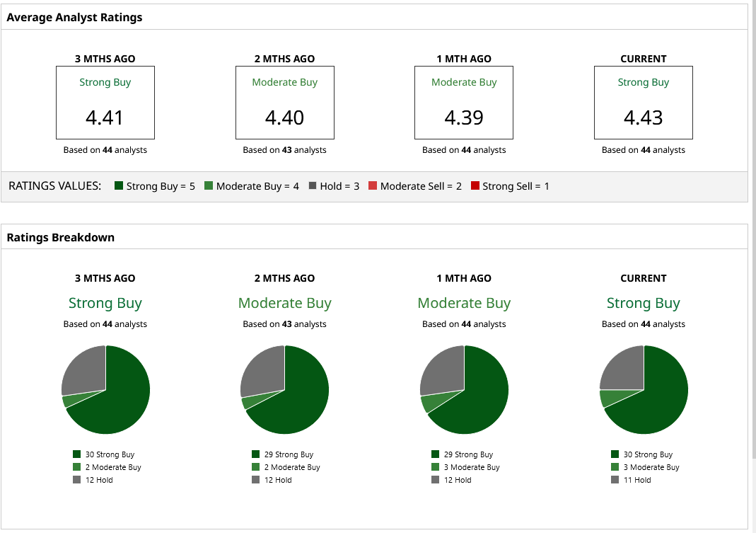Click the 2 MTHS AGO pie chart
Image resolution: width=756 pixels, height=533 pixels.
pos(284,389)
